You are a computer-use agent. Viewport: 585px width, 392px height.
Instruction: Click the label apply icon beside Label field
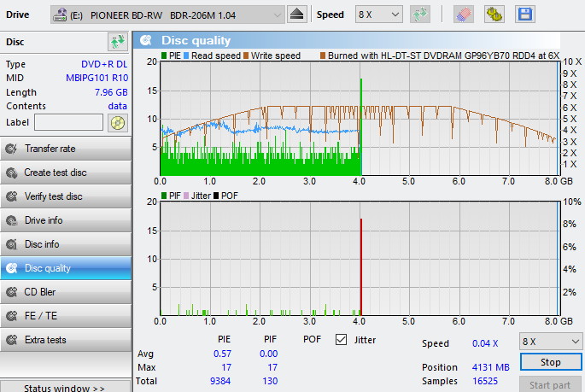(x=118, y=122)
